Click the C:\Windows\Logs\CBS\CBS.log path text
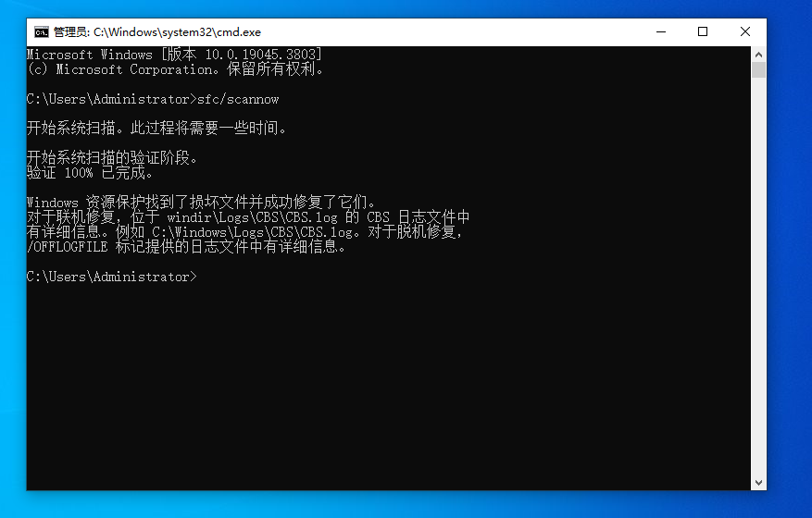This screenshot has width=812, height=518. click(x=253, y=232)
